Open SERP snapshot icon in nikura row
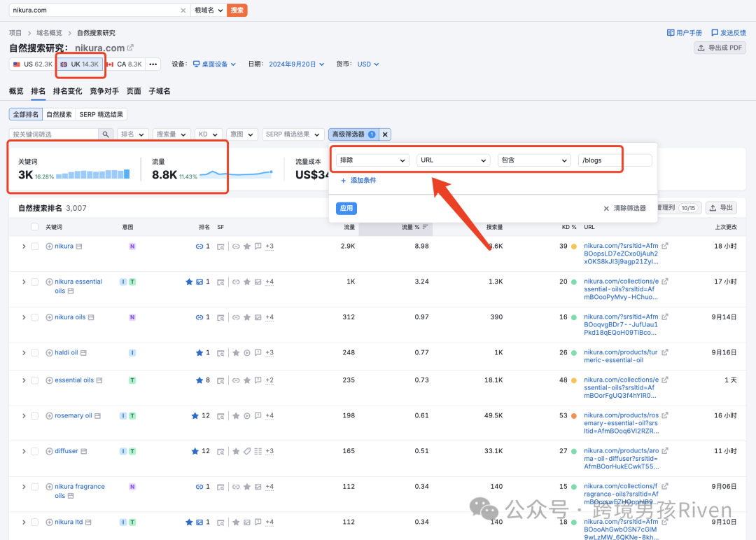The image size is (756, 540). coord(220,247)
